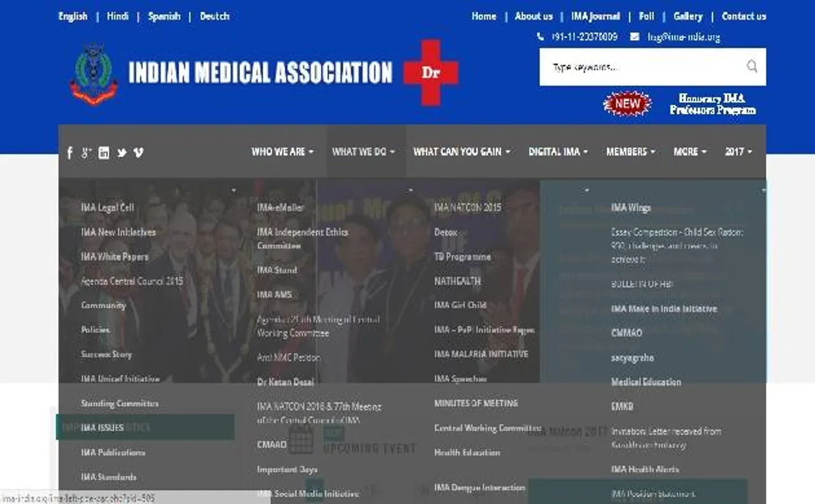Open the Vimeo social icon
815x504 pixels.
coord(138,153)
